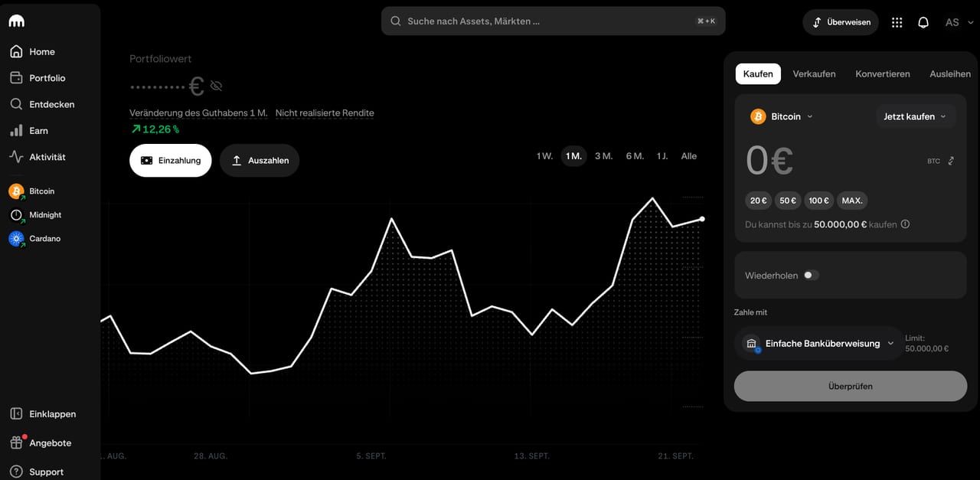Select the 1 M. chart range

[573, 156]
